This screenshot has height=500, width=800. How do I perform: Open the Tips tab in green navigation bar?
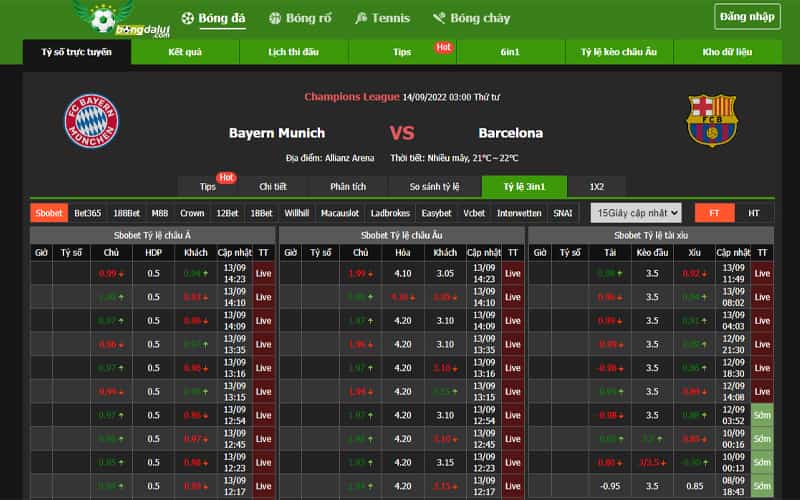pos(402,52)
